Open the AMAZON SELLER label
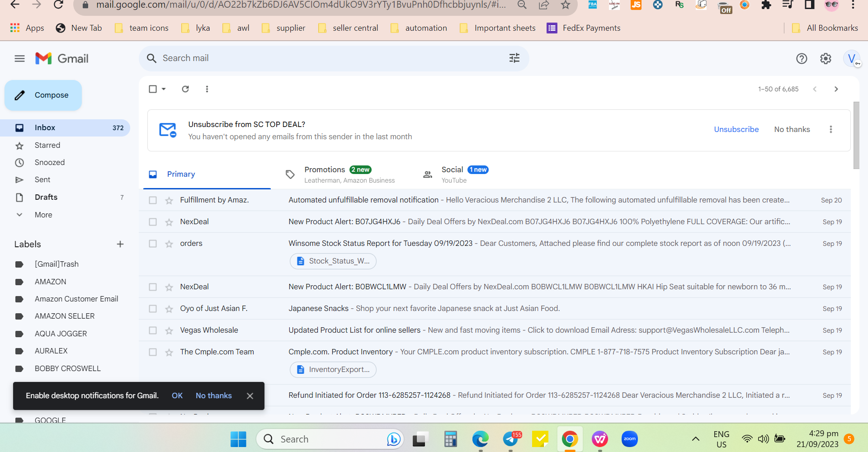Image resolution: width=868 pixels, height=452 pixels. (x=65, y=316)
